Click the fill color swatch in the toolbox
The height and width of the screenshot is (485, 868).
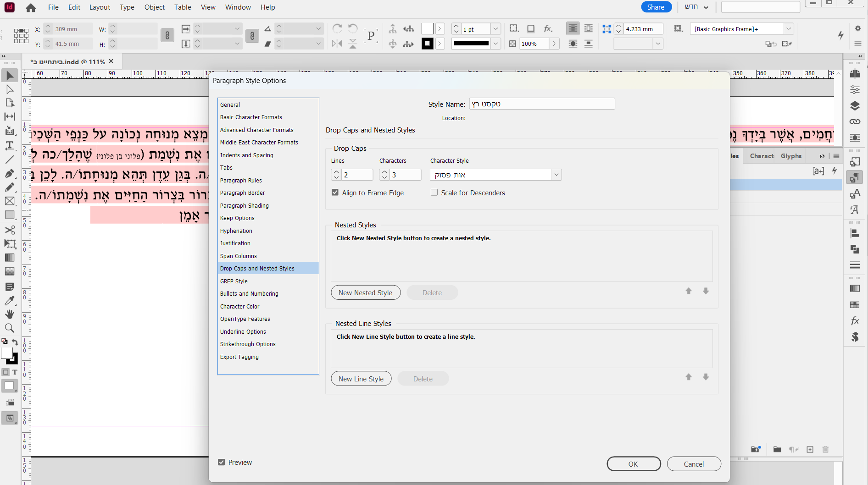pos(6,353)
